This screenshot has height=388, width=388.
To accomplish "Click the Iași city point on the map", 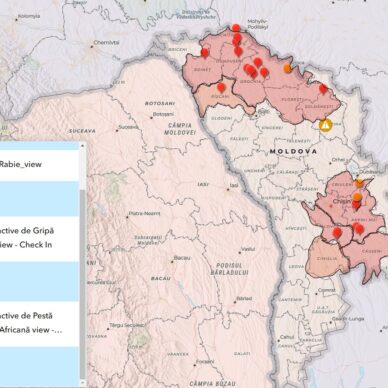I will point(228,189).
